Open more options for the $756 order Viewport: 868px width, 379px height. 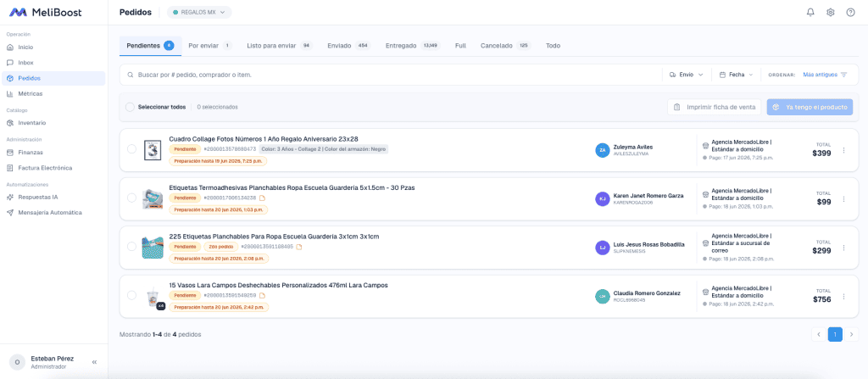[843, 297]
